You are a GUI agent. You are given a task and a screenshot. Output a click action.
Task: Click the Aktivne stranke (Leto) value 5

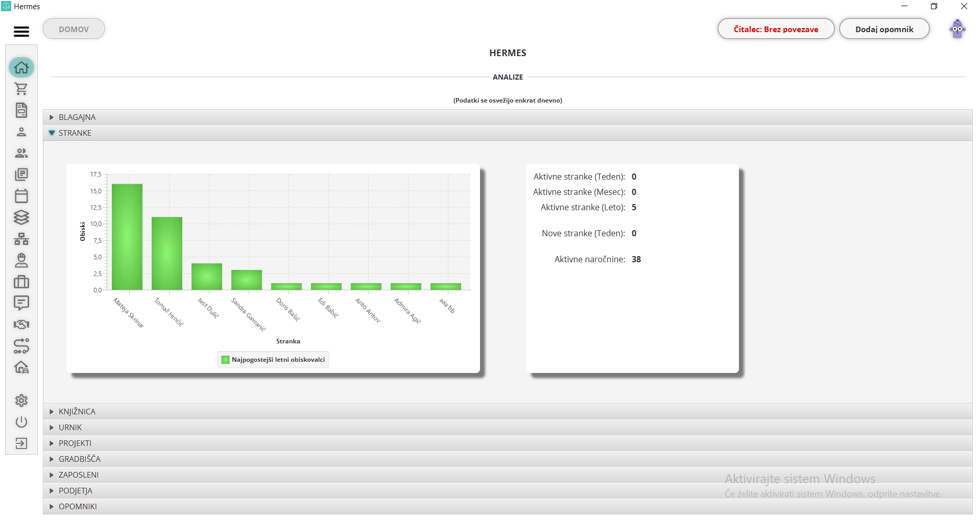[x=634, y=207]
